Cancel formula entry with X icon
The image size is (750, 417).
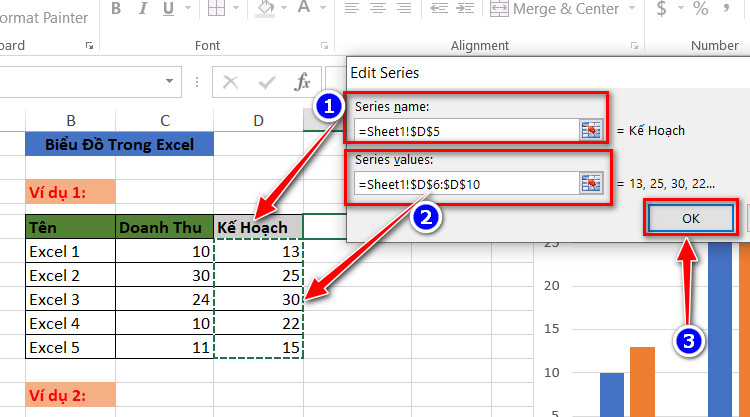tap(231, 82)
